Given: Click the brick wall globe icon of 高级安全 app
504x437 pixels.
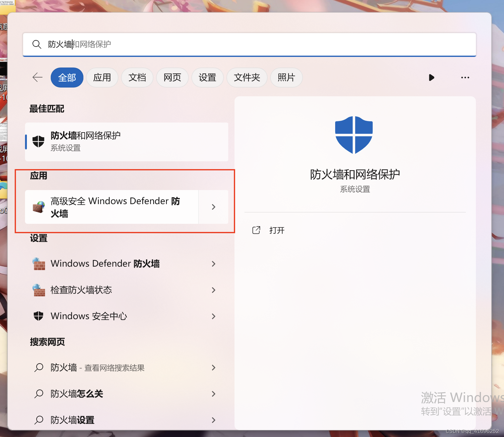Looking at the screenshot, I should pyautogui.click(x=39, y=207).
